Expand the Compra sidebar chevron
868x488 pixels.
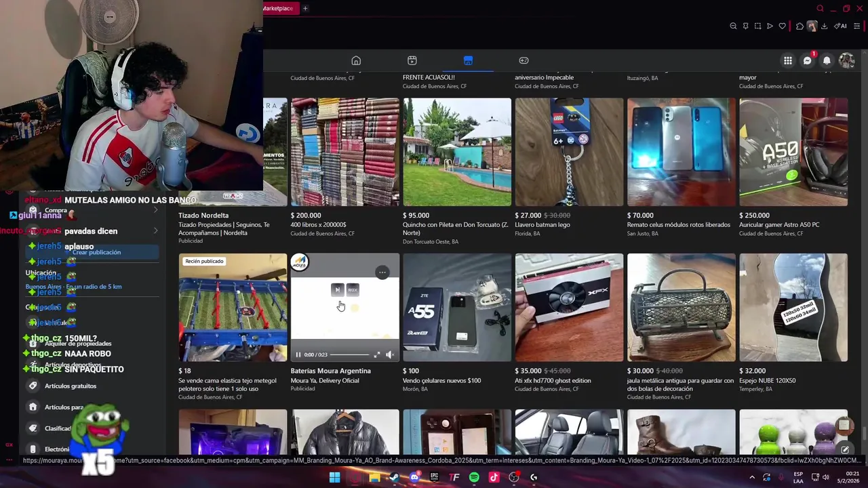click(x=155, y=210)
